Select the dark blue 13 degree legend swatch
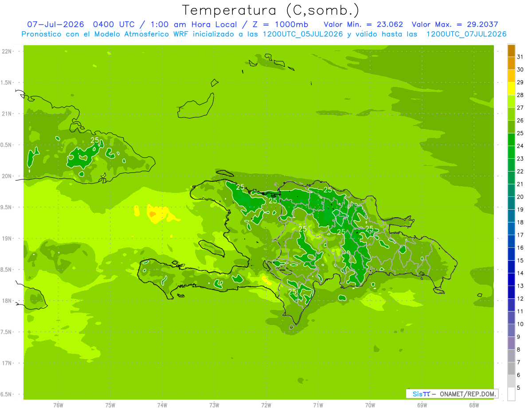532x411 pixels. click(511, 279)
